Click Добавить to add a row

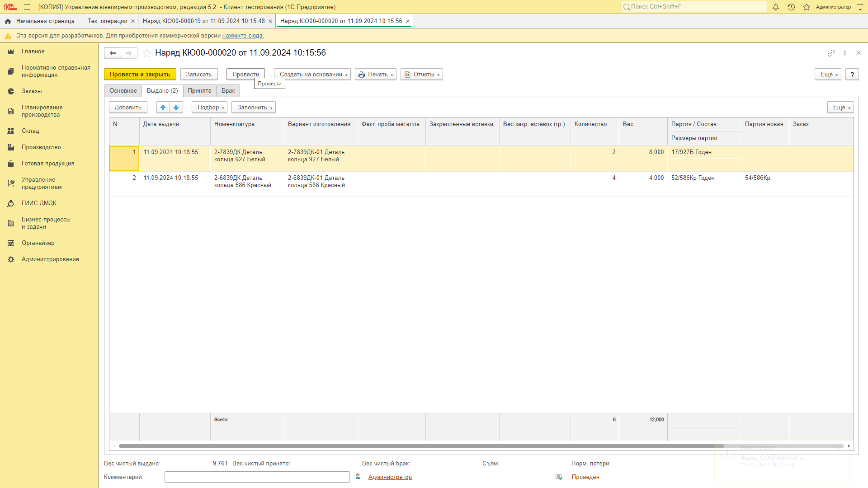(128, 108)
